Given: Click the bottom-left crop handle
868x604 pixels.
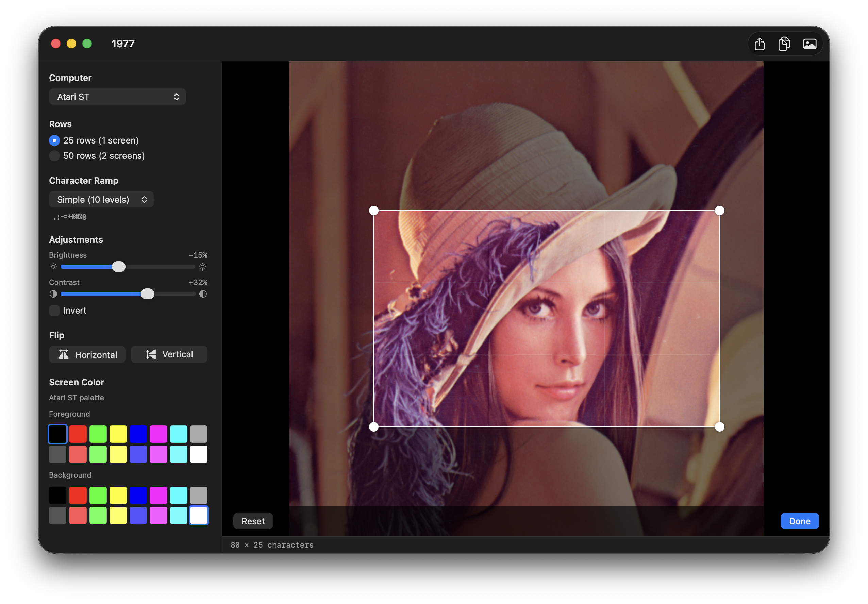Looking at the screenshot, I should click(373, 427).
